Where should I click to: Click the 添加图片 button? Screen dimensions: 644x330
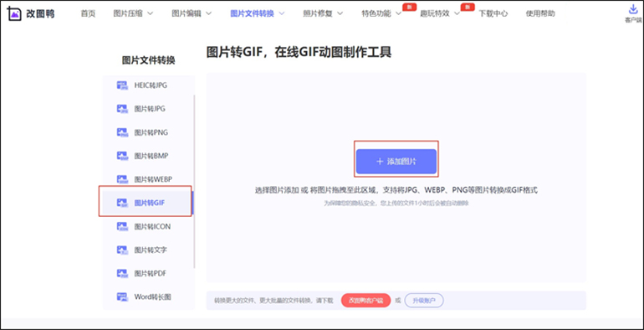[396, 162]
